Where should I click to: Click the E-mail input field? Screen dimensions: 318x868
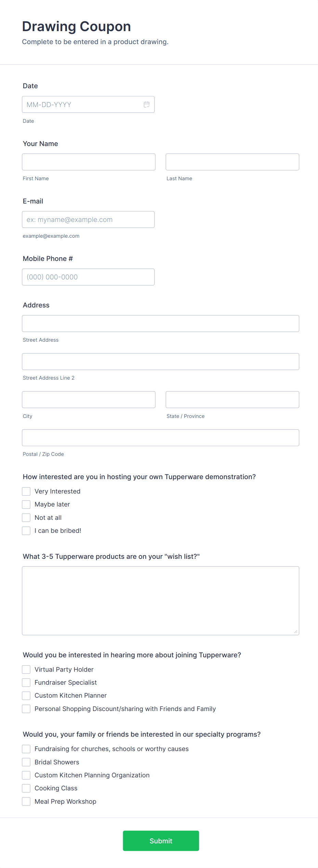coord(88,219)
